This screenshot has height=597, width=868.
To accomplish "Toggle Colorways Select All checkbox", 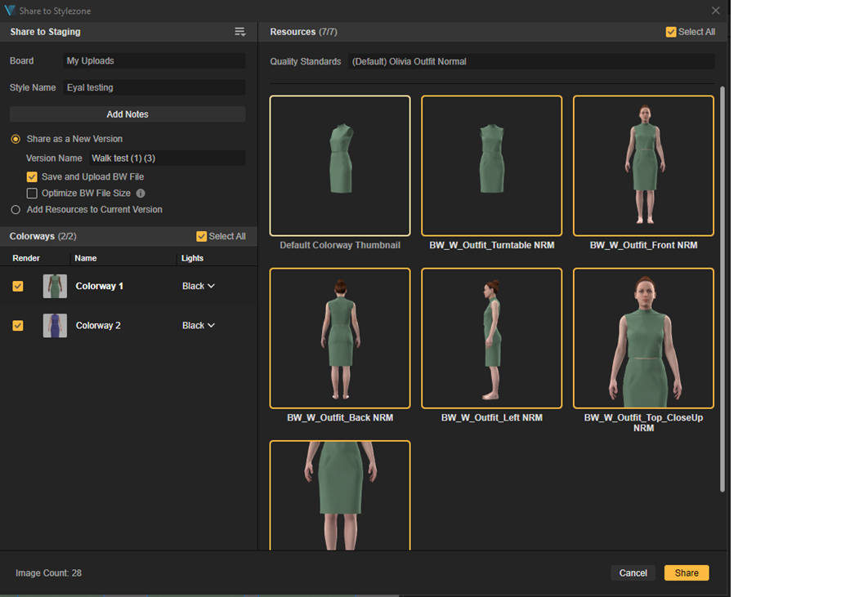I will (x=202, y=236).
